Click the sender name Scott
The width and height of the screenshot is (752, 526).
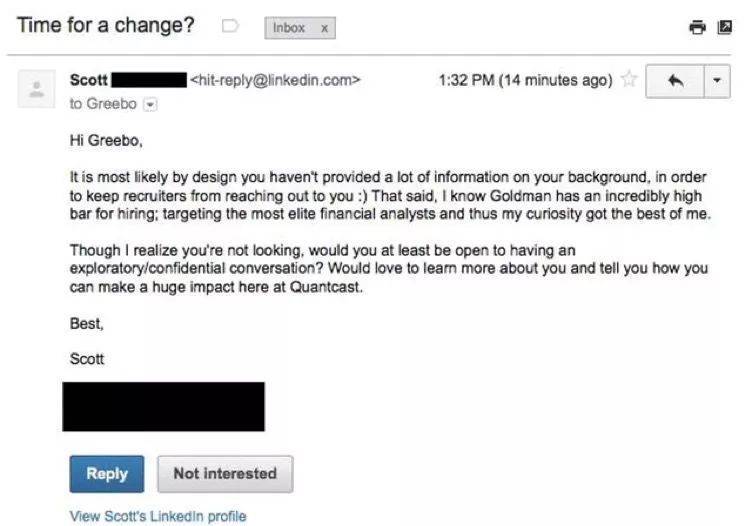click(x=88, y=80)
